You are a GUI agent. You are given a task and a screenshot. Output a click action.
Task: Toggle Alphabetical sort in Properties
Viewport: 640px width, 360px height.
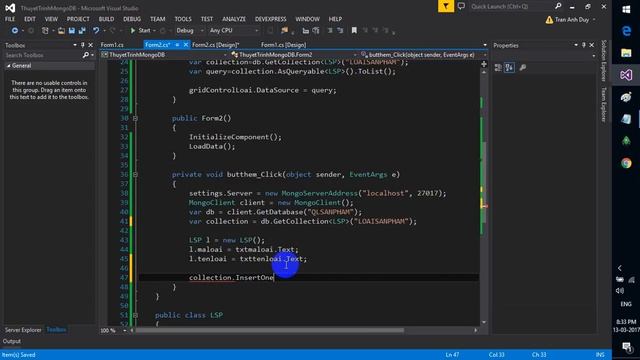tap(509, 68)
